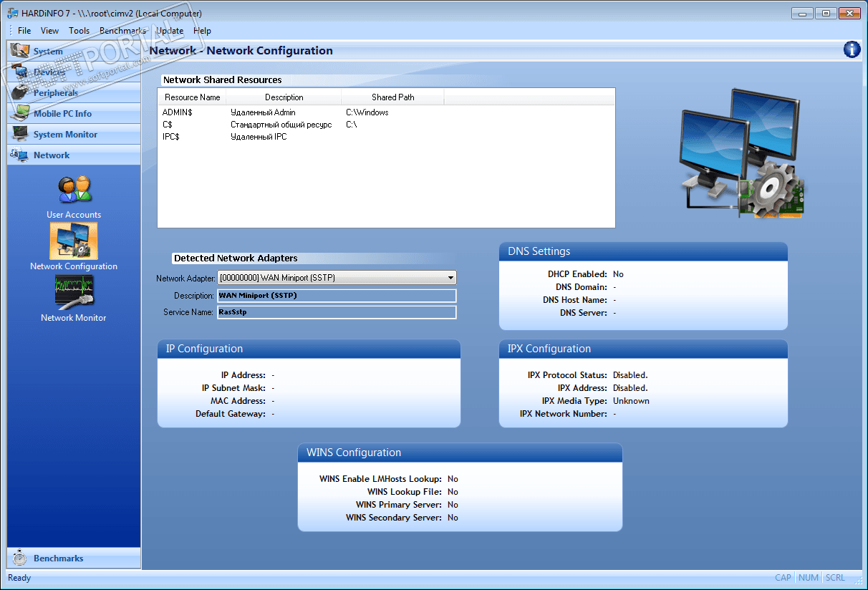
Task: Click the MAC Address label
Action: click(238, 401)
